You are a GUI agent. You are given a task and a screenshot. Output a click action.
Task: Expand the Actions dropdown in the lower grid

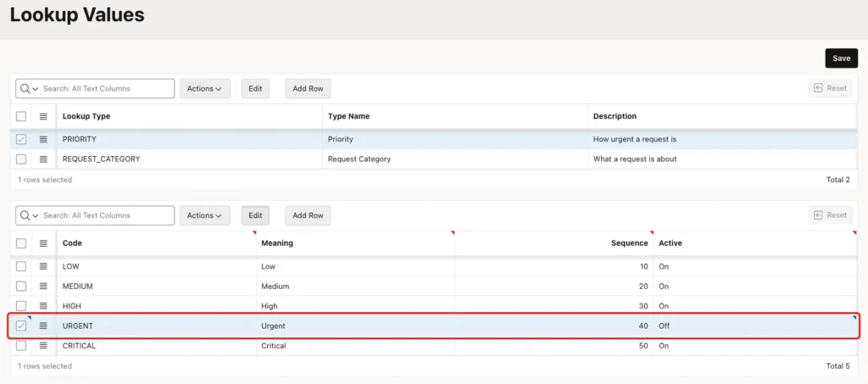tap(205, 215)
